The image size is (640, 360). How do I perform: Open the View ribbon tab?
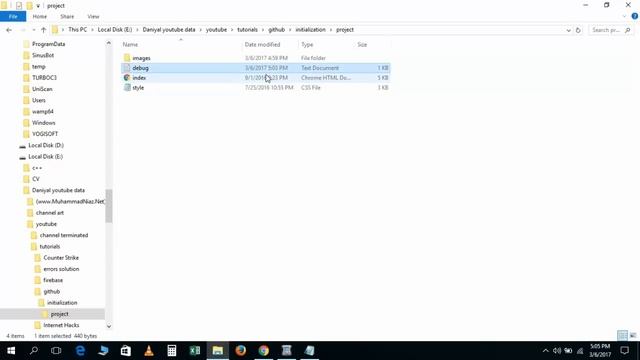click(x=93, y=17)
